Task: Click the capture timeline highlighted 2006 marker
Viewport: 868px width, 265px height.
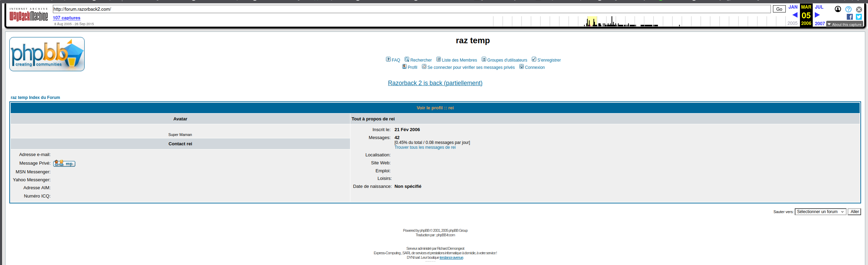Action: (592, 21)
